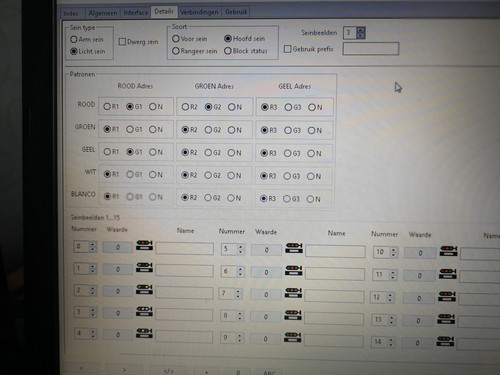Click signal icon beside Nummer 2 row
Screen dimensions: 500x375
144,289
